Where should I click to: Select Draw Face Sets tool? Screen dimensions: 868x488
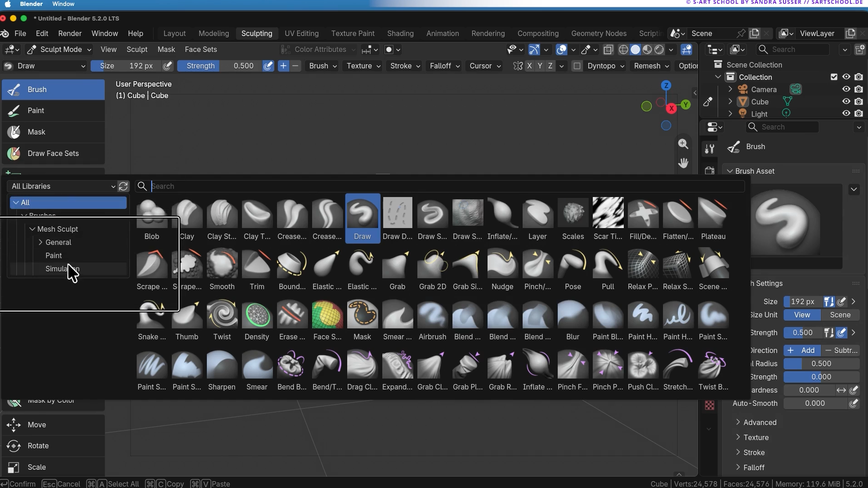pyautogui.click(x=53, y=153)
